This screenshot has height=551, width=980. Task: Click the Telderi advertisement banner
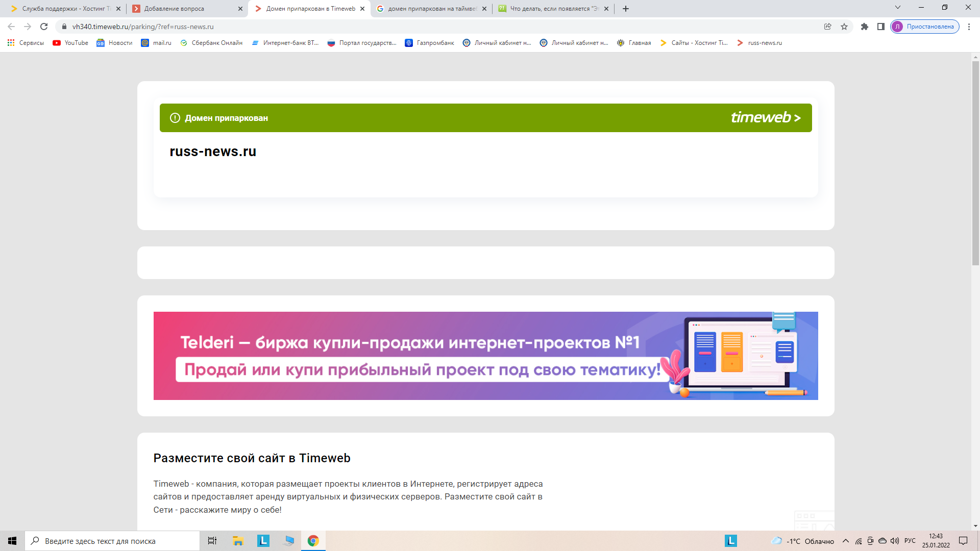pos(485,356)
